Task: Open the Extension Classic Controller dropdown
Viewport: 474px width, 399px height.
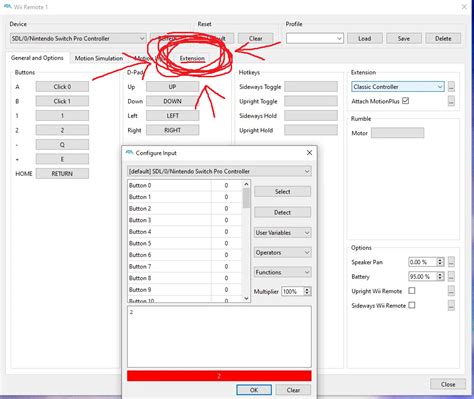Action: [398, 87]
